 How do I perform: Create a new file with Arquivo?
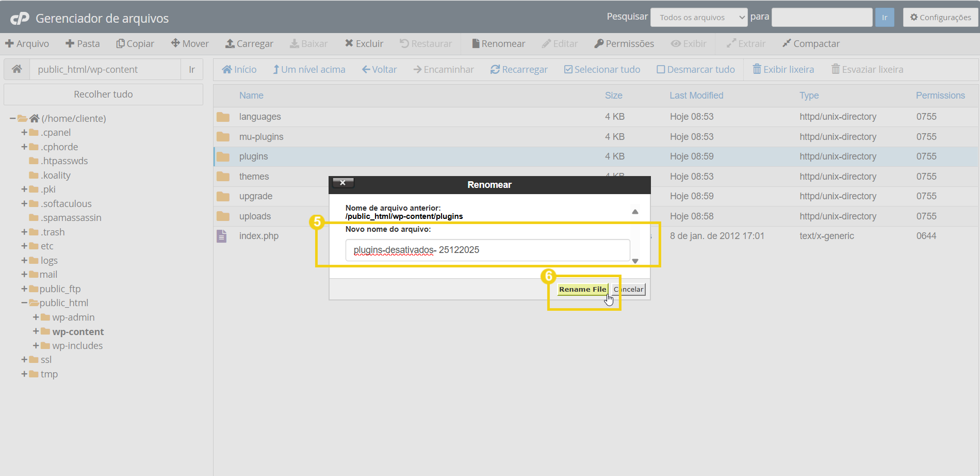pyautogui.click(x=27, y=44)
